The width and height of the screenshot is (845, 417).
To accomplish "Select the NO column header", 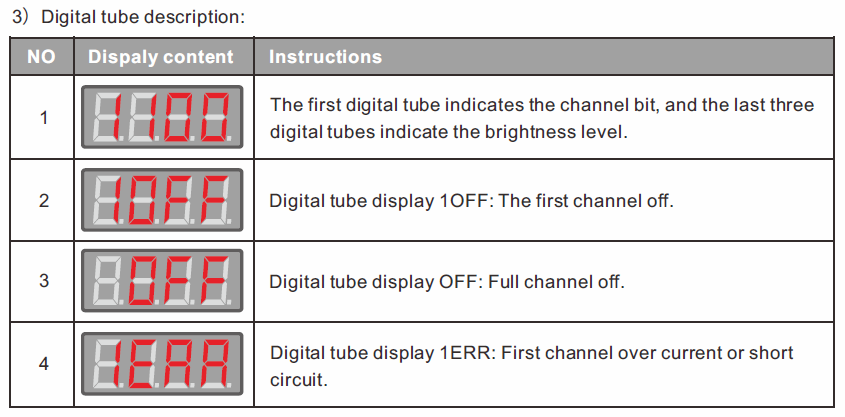I will tap(41, 57).
